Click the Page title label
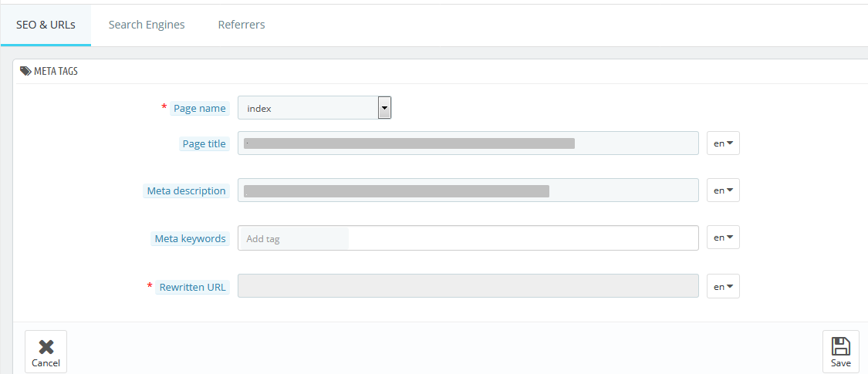The height and width of the screenshot is (374, 868). pos(204,143)
